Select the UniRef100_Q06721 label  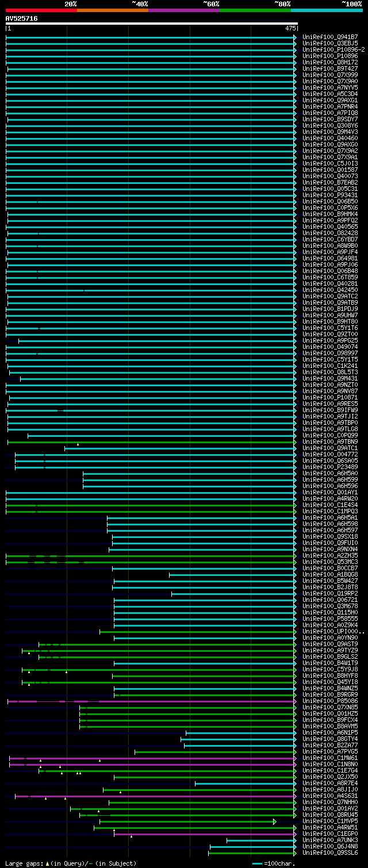click(330, 600)
